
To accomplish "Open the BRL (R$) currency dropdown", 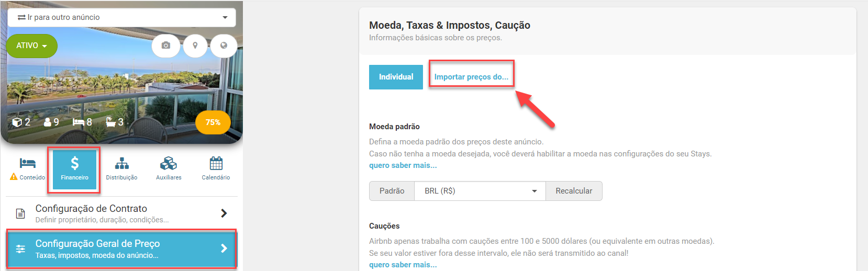I will 480,191.
